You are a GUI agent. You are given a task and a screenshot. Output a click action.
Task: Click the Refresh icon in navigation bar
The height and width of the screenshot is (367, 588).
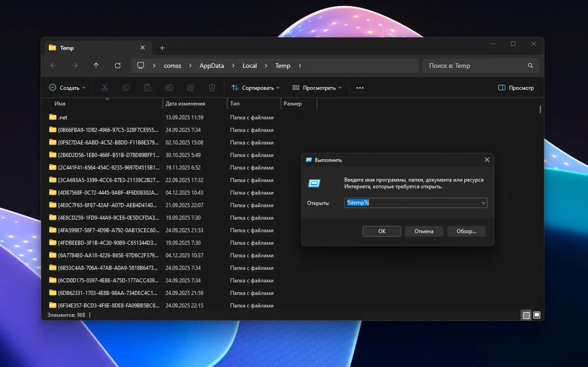(118, 66)
